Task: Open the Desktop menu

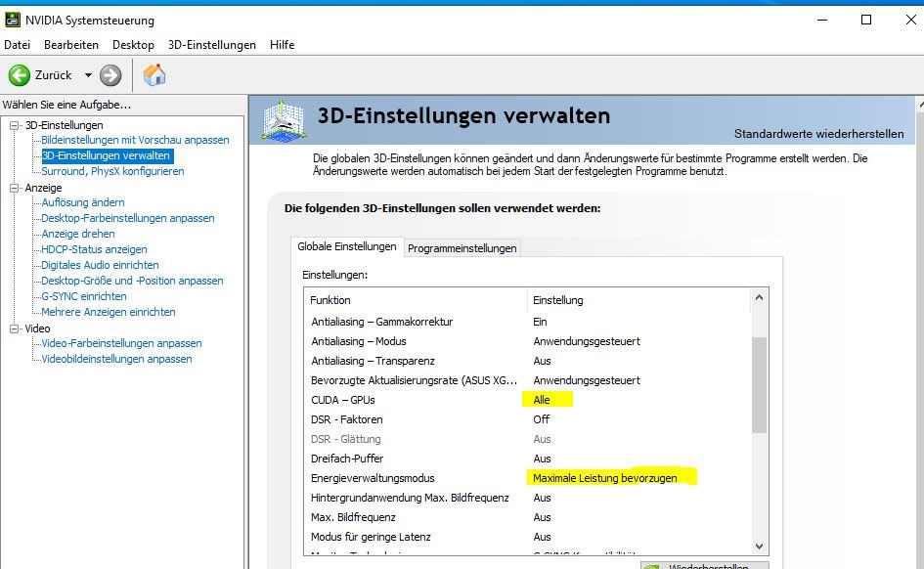Action: click(133, 45)
